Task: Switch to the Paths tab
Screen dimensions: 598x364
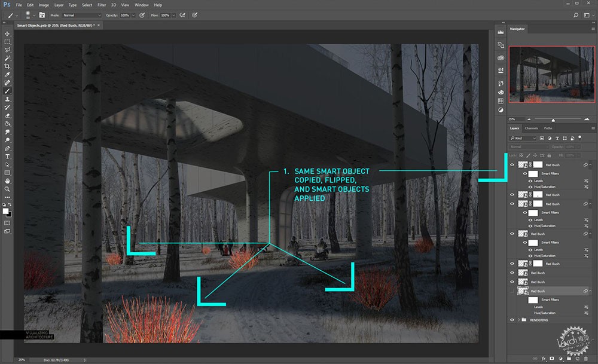Action: pos(548,128)
